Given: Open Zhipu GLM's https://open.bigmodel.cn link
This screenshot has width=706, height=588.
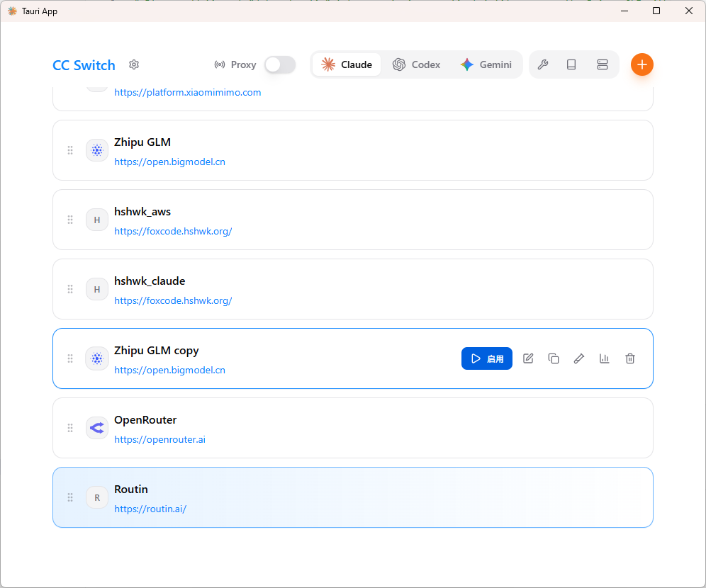Looking at the screenshot, I should point(169,162).
